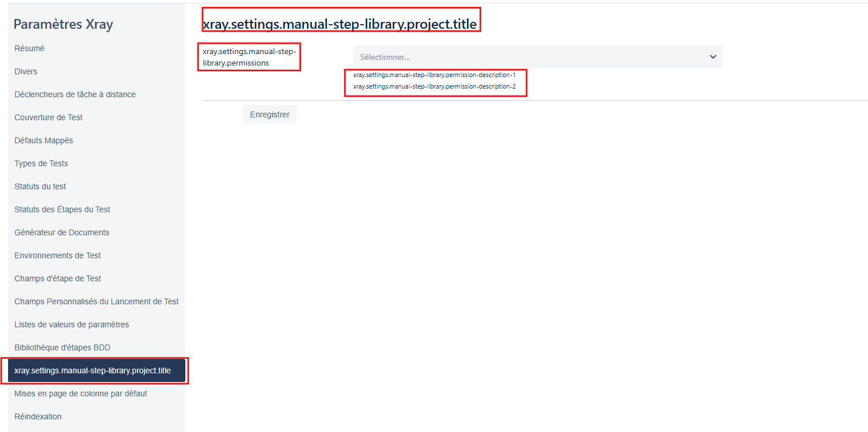Open Environnements de Test settings
Viewport: 868px width, 432px height.
pos(58,255)
